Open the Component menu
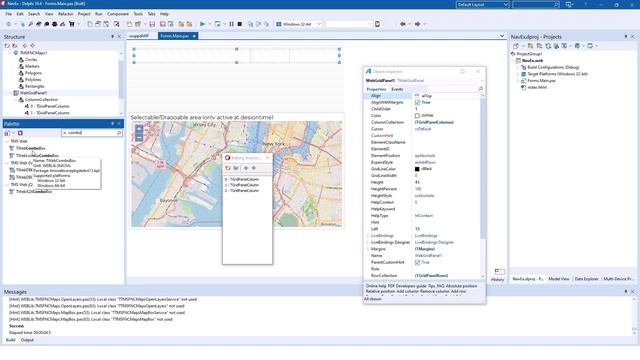Viewport: 640px width, 360px height. point(118,14)
